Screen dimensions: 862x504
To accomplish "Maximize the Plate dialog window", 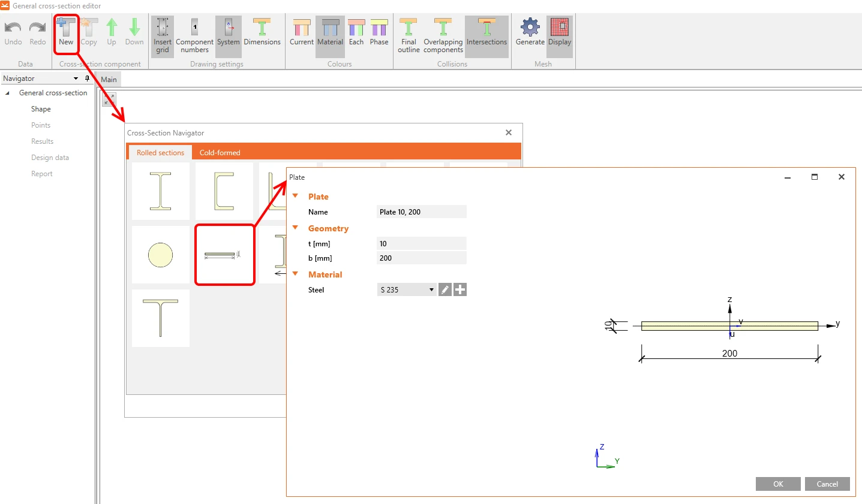I will pos(815,177).
